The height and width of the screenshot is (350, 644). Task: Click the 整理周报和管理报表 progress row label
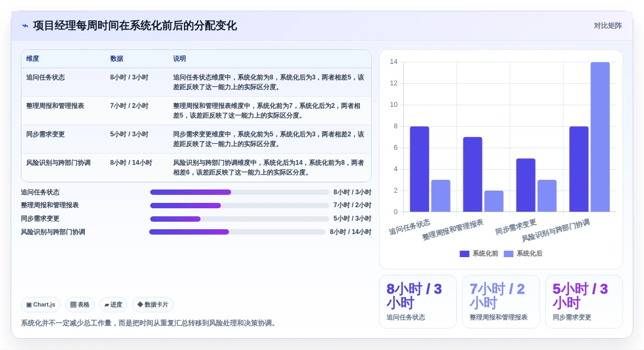pos(50,206)
